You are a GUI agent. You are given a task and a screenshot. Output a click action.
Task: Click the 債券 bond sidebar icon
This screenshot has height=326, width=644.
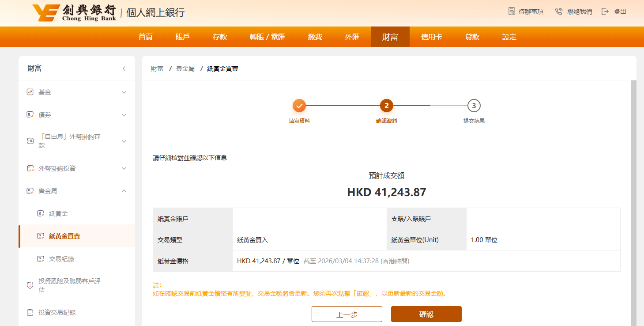click(30, 115)
